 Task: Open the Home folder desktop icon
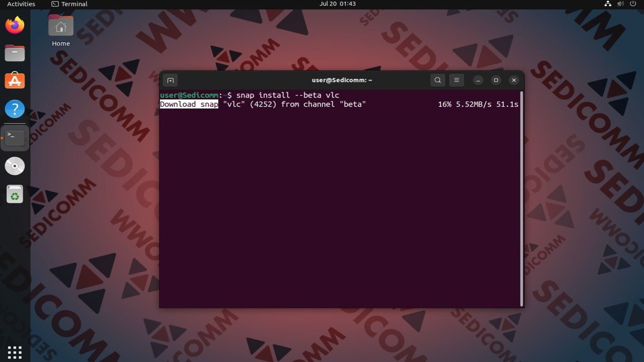61,31
